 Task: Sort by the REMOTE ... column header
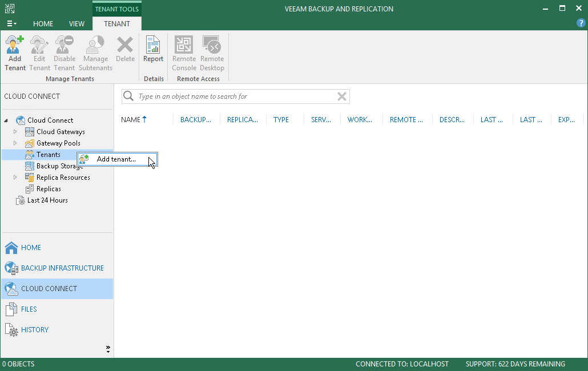pyautogui.click(x=406, y=119)
